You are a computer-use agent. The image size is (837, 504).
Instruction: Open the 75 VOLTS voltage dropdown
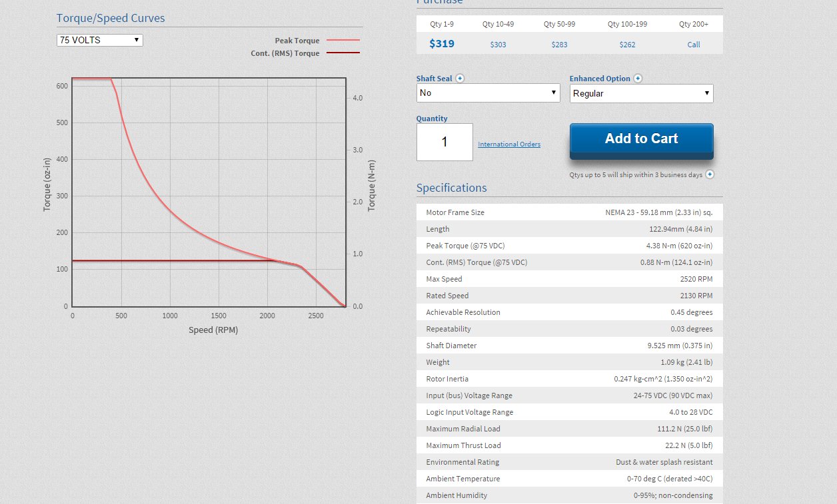tap(100, 40)
